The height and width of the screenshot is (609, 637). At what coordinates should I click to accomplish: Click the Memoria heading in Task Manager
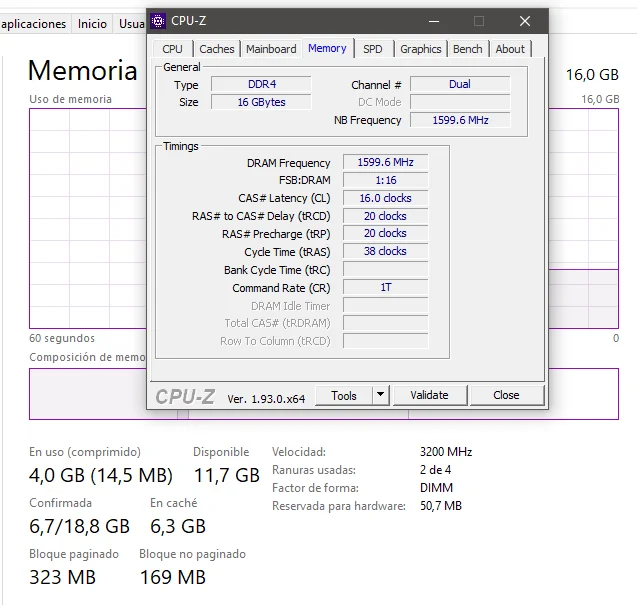click(82, 70)
